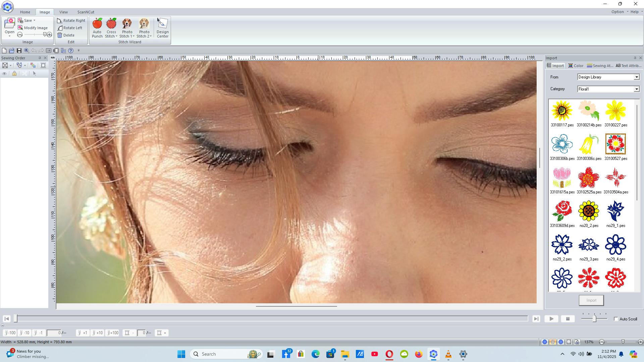Click the zoom slider in status bar
The width and height of the screenshot is (644, 362).
coord(623,342)
